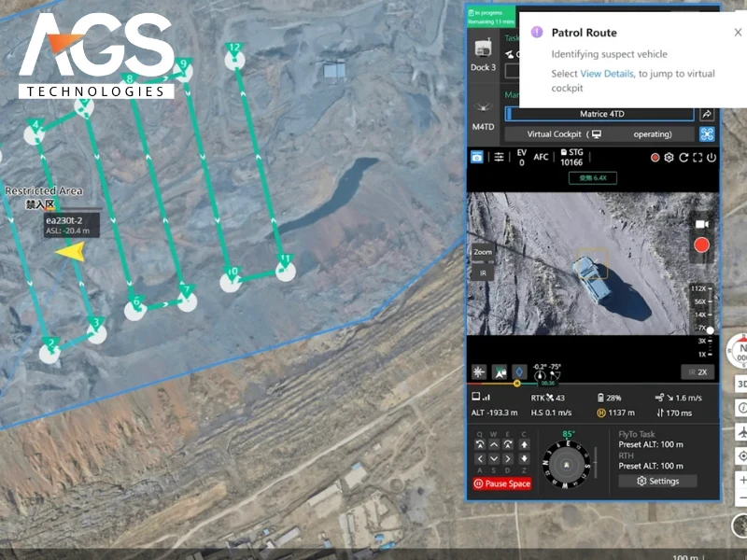Image resolution: width=747 pixels, height=560 pixels.
Task: Rotate drone right with E key button
Action: [508, 445]
